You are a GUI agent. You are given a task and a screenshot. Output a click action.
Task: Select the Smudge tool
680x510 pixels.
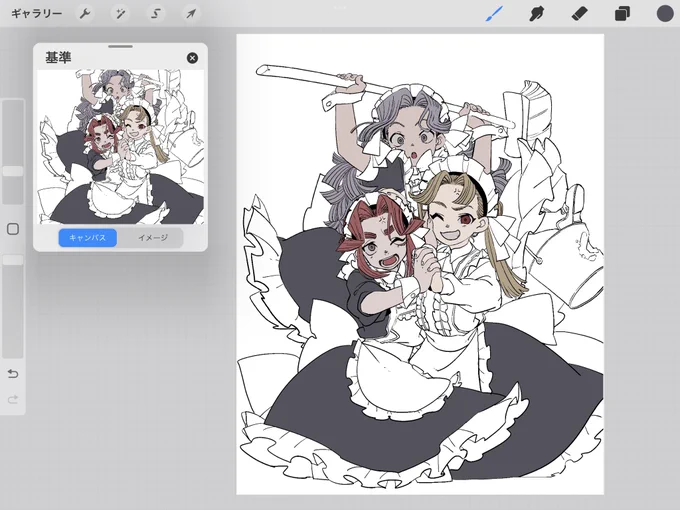coord(537,14)
